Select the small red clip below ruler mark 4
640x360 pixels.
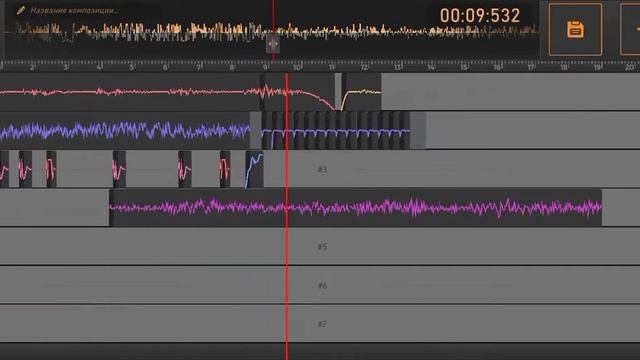click(119, 169)
